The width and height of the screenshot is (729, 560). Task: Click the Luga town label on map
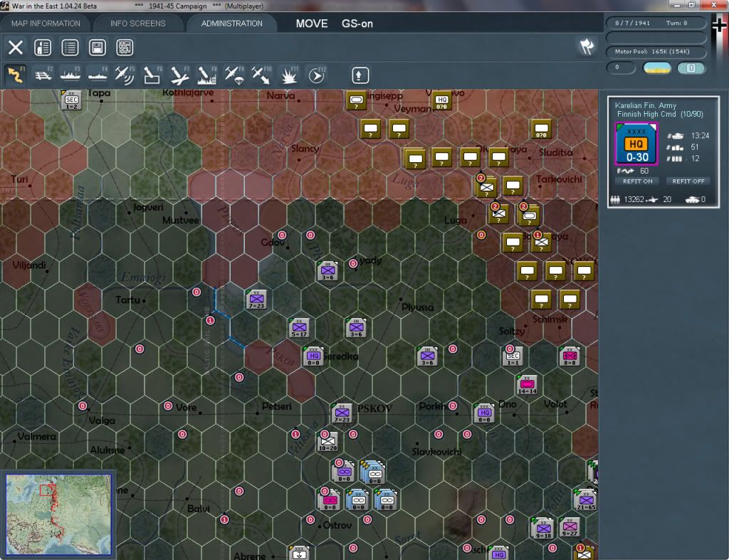click(x=455, y=220)
